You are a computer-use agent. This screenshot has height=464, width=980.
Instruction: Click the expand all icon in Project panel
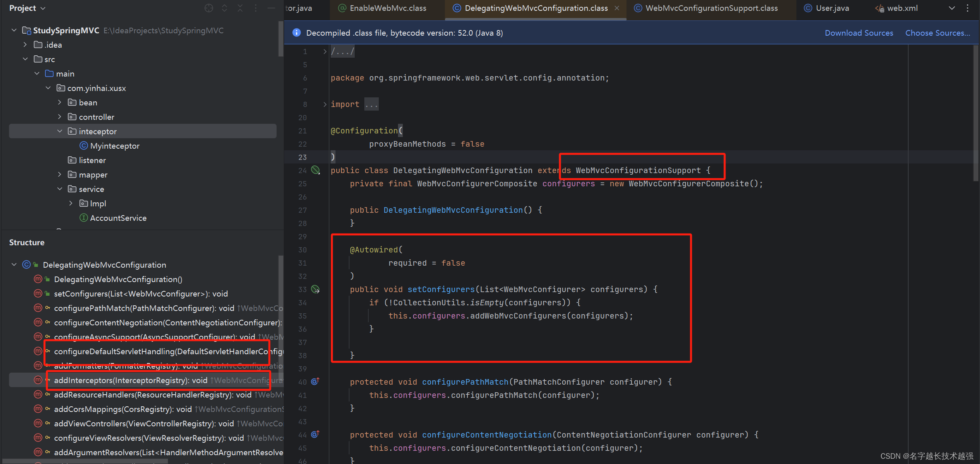[224, 8]
